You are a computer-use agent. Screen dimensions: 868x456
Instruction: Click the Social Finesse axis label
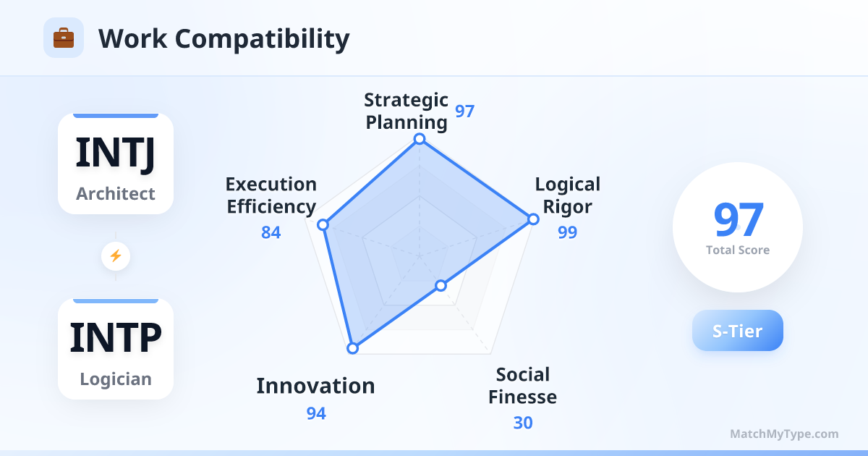click(x=522, y=386)
